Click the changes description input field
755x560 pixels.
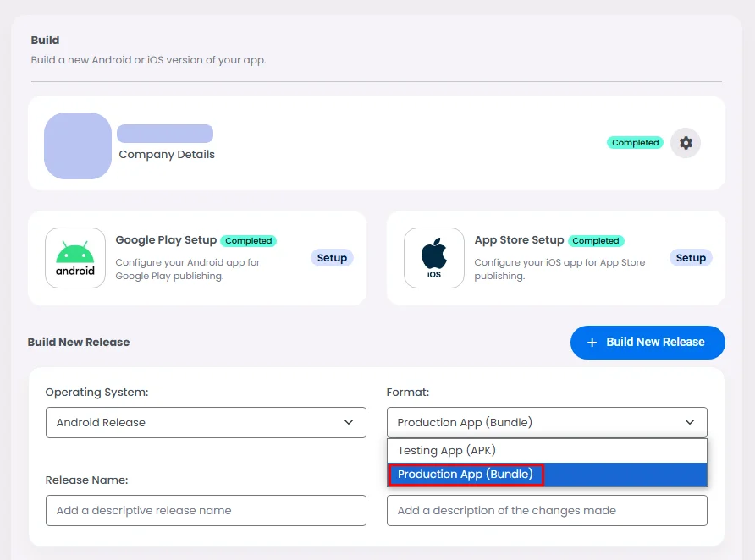(547, 510)
